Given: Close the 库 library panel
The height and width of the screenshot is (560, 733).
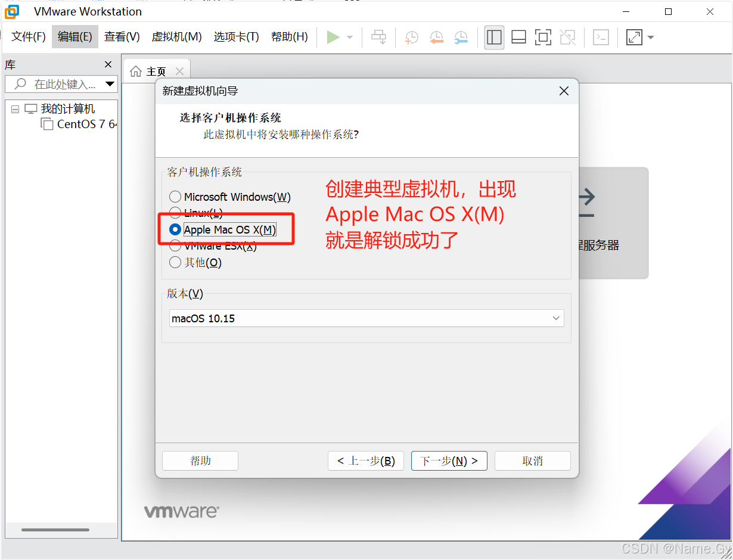Looking at the screenshot, I should (108, 64).
